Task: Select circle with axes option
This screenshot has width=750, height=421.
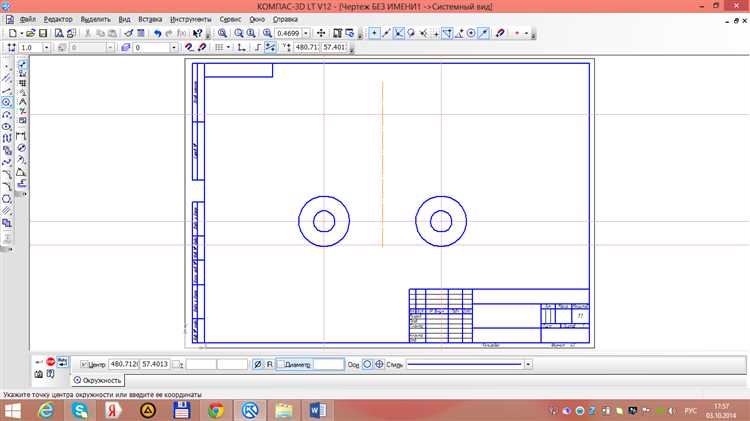Action: point(379,365)
